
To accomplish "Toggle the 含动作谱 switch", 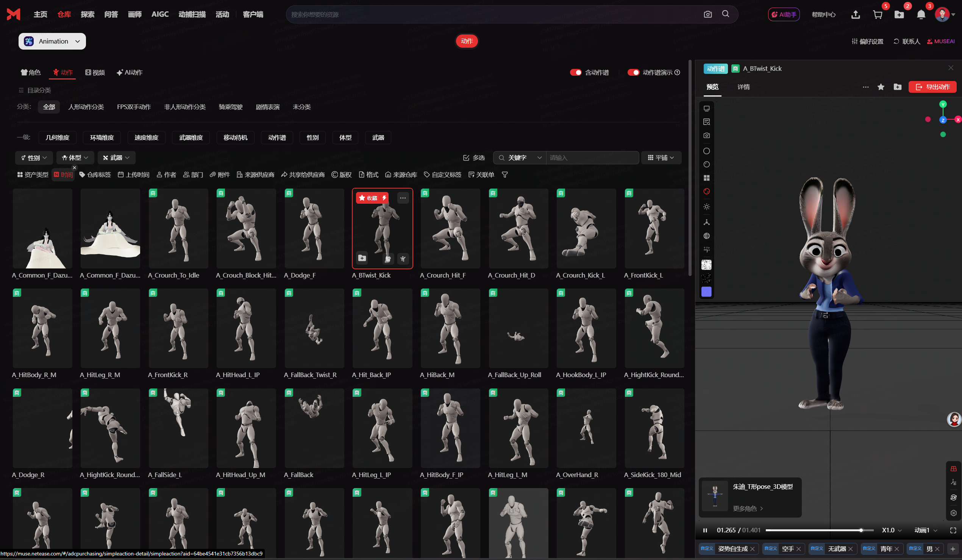I will pyautogui.click(x=575, y=73).
